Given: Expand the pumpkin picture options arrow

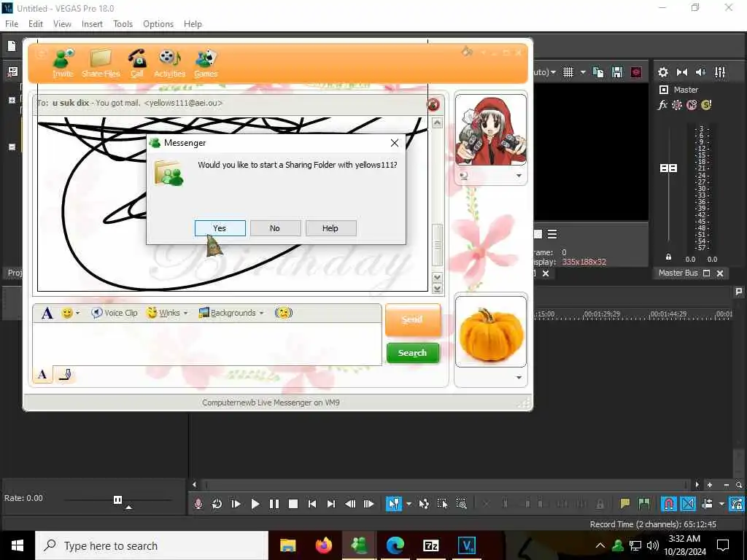Looking at the screenshot, I should pyautogui.click(x=519, y=378).
